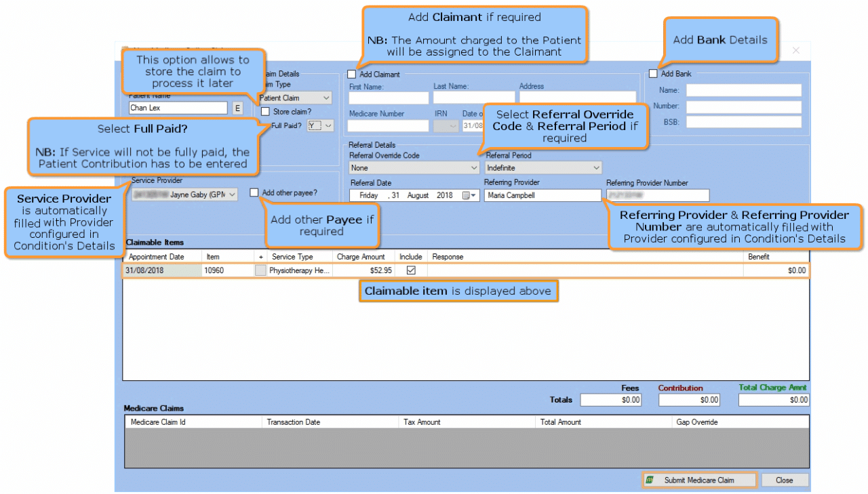
Task: Click the Claimant Address field
Action: [x=578, y=98]
